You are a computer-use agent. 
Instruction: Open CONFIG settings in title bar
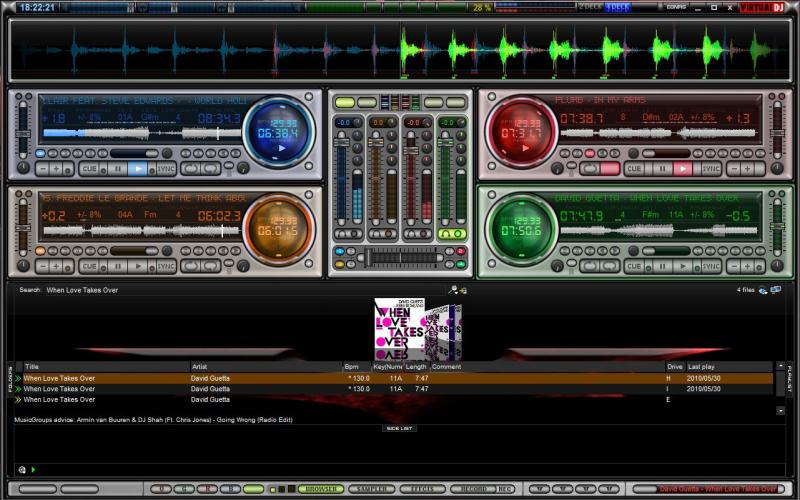coord(676,7)
